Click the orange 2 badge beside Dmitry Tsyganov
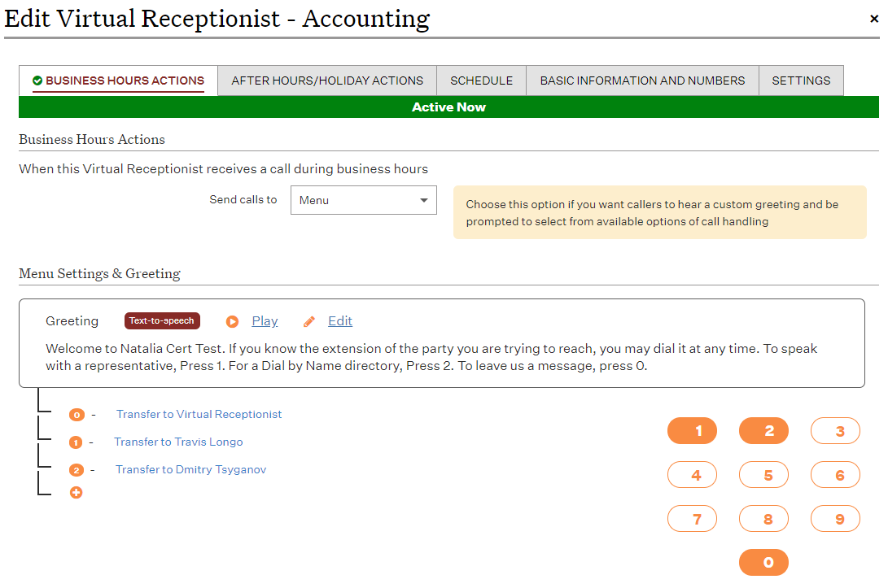This screenshot has width=888, height=588. pos(77,470)
